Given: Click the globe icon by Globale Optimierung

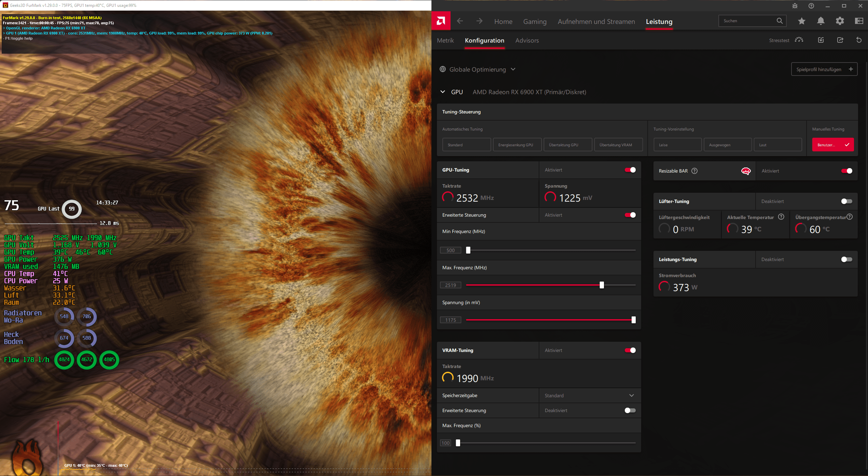Looking at the screenshot, I should click(x=443, y=69).
